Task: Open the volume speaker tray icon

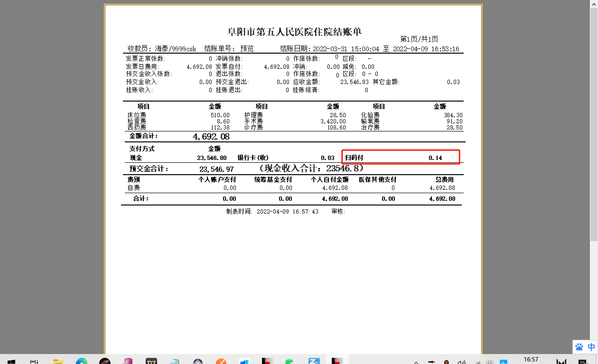Action: click(x=461, y=362)
